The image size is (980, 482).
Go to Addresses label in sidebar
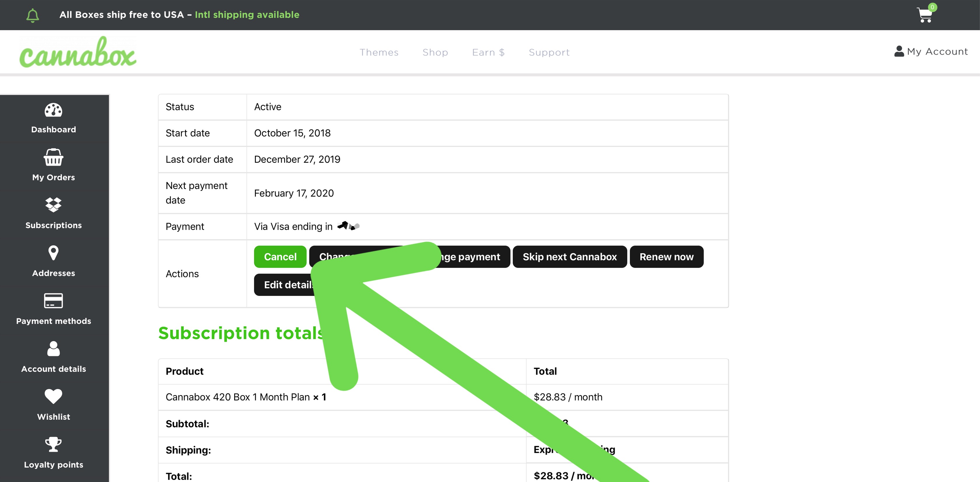(53, 273)
